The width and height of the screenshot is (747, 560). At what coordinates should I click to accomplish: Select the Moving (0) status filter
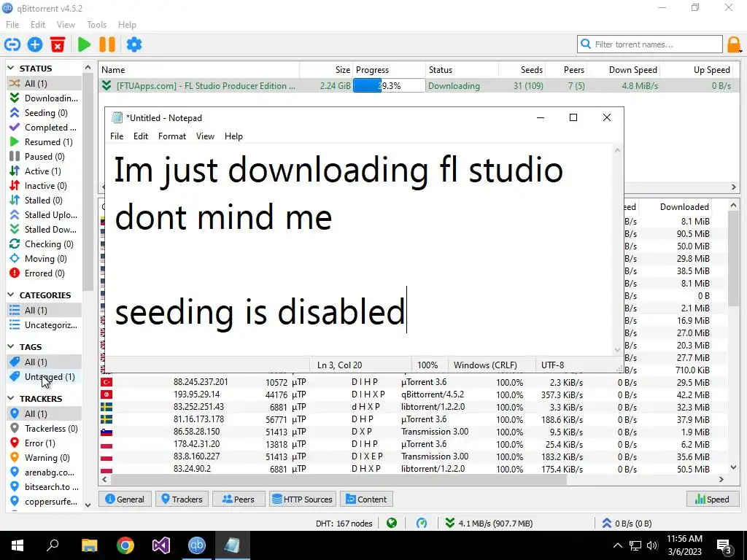(44, 259)
